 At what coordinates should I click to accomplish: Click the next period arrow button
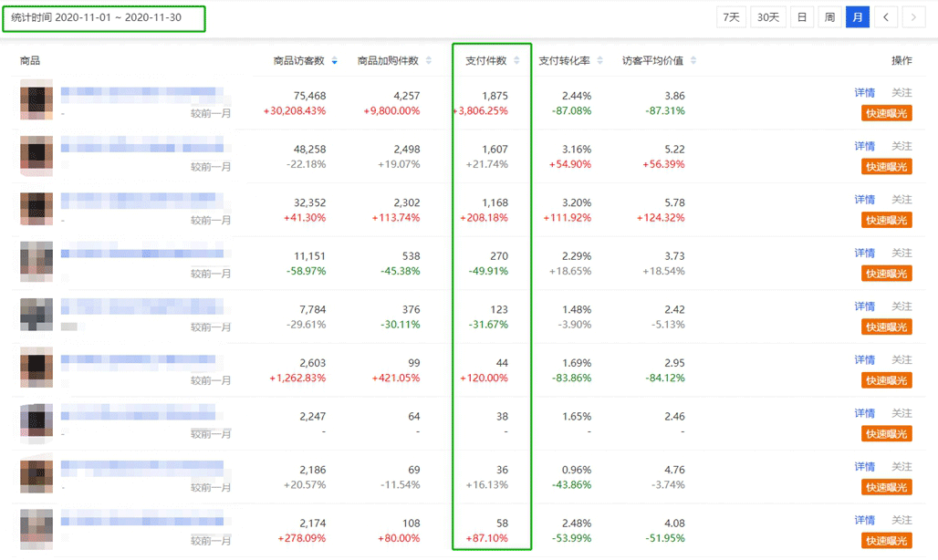tap(913, 17)
